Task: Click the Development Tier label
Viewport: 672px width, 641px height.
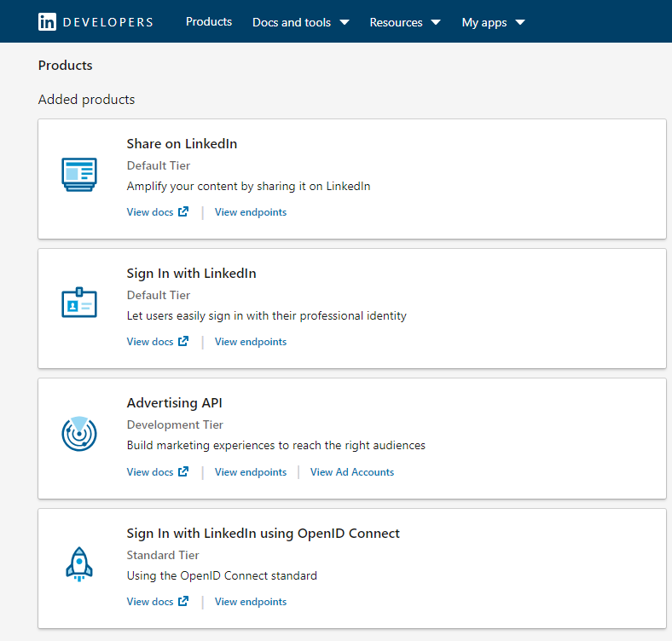Action: coord(175,424)
